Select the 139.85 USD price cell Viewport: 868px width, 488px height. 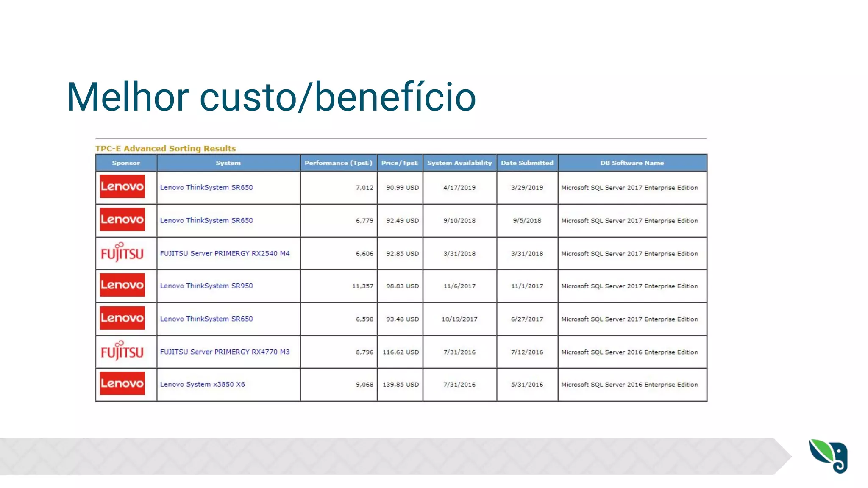401,385
